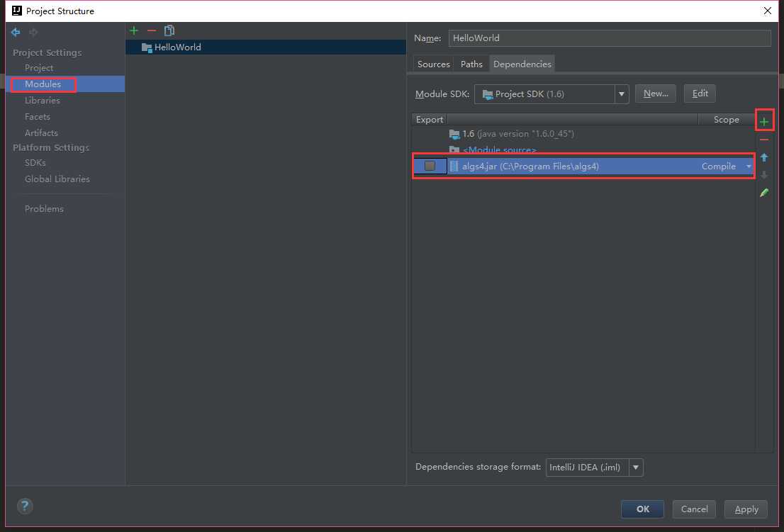Click the Apply button
This screenshot has height=532, width=784.
click(746, 509)
